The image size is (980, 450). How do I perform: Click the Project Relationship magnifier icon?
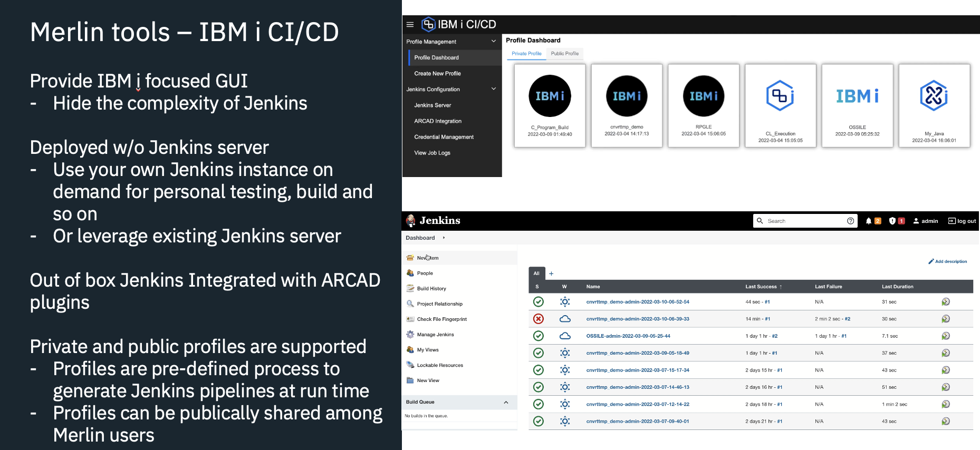410,304
